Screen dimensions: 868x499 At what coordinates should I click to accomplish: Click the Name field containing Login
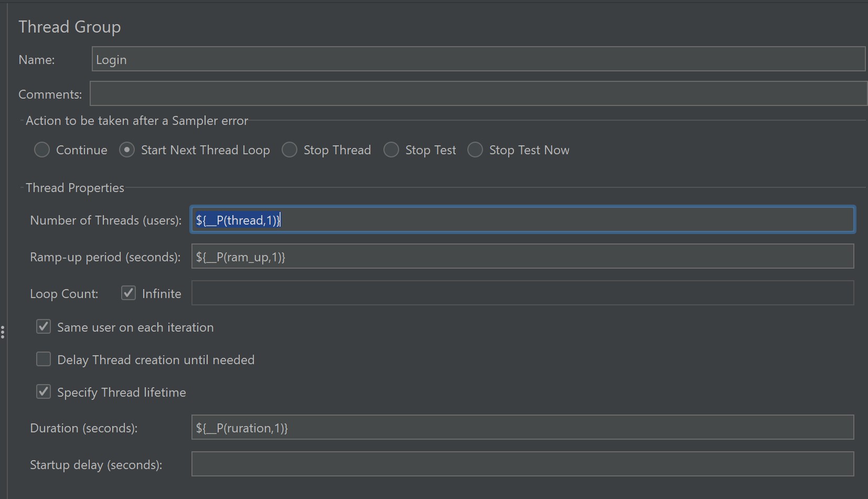coord(477,59)
